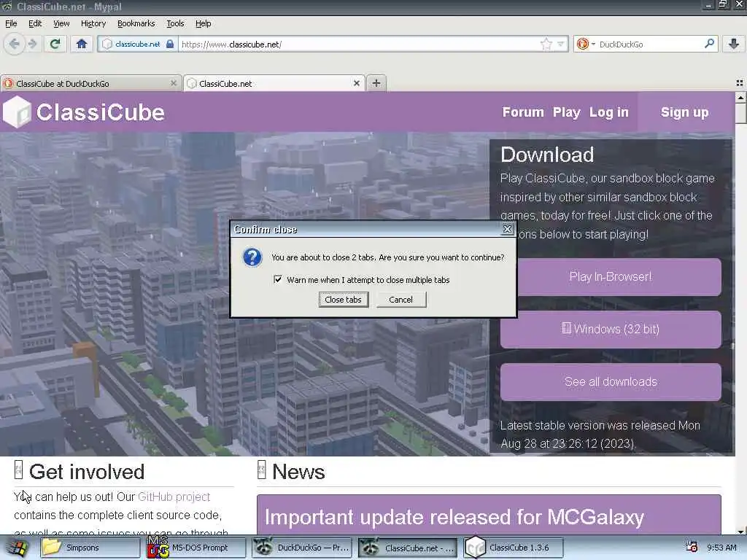747x560 pixels.
Task: Open the Important update released for MCGalaxy news
Action: [x=454, y=517]
